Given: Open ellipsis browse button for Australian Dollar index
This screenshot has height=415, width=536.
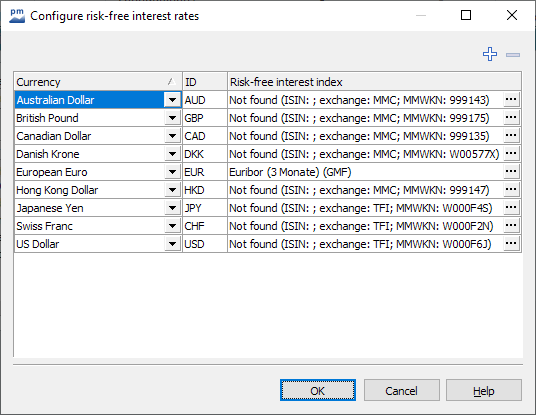Looking at the screenshot, I should (511, 99).
